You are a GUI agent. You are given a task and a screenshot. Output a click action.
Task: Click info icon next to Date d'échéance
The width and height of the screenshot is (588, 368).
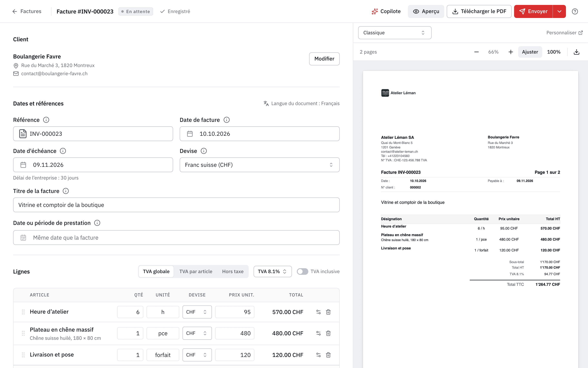point(63,151)
